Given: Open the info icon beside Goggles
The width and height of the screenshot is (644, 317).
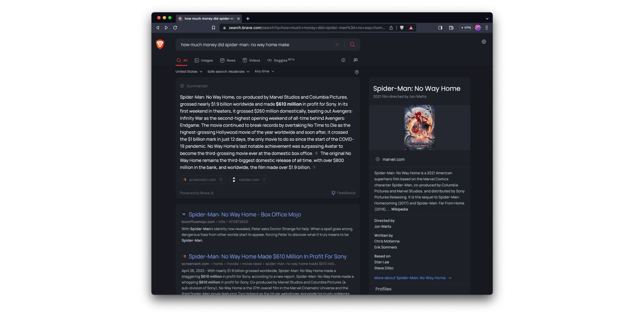Looking at the screenshot, I should [x=343, y=60].
